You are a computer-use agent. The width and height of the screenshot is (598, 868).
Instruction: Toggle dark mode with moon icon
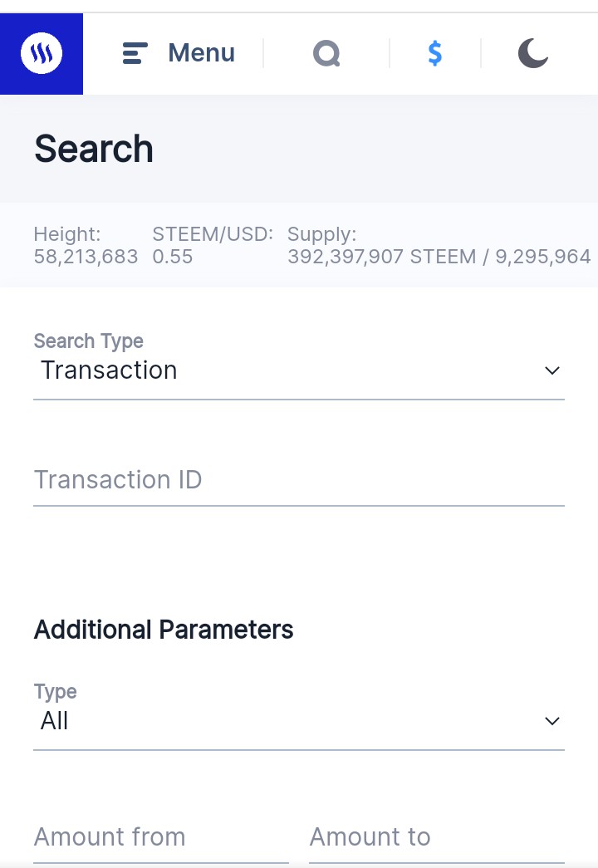[x=532, y=54]
